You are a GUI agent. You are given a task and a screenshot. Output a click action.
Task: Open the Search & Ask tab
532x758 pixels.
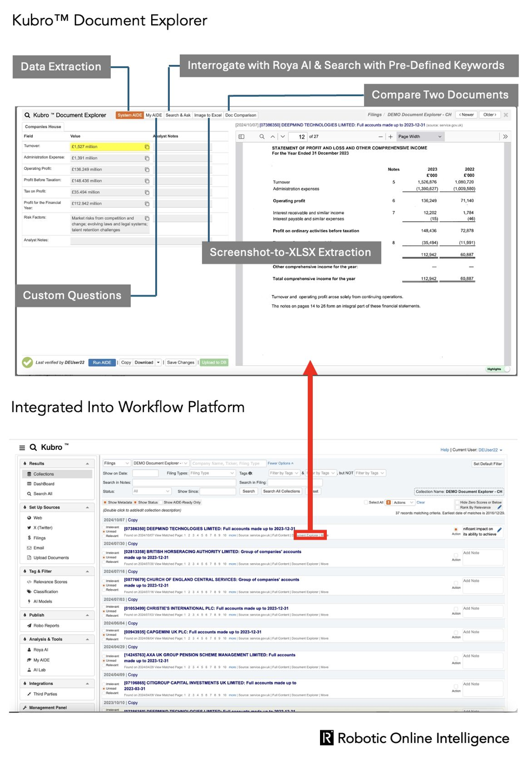point(178,115)
